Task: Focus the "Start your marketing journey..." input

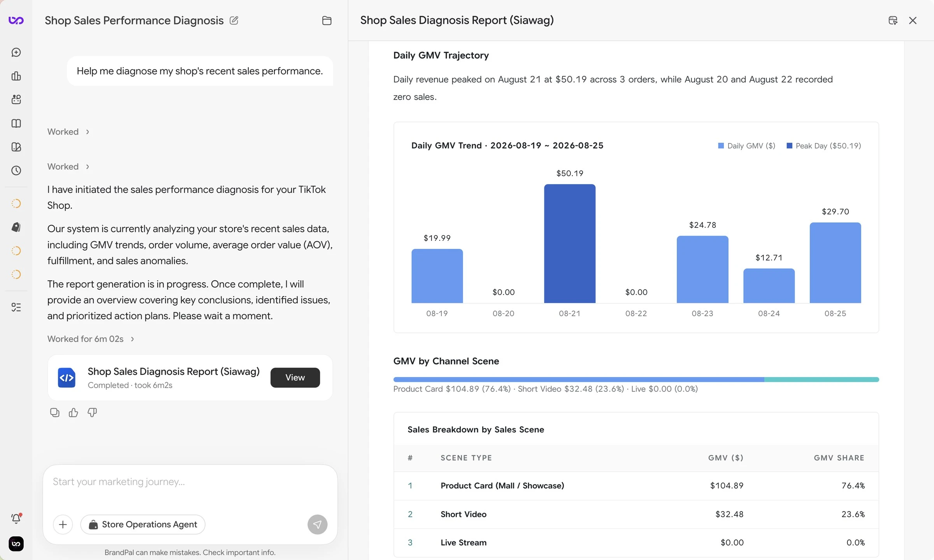Action: [x=190, y=482]
